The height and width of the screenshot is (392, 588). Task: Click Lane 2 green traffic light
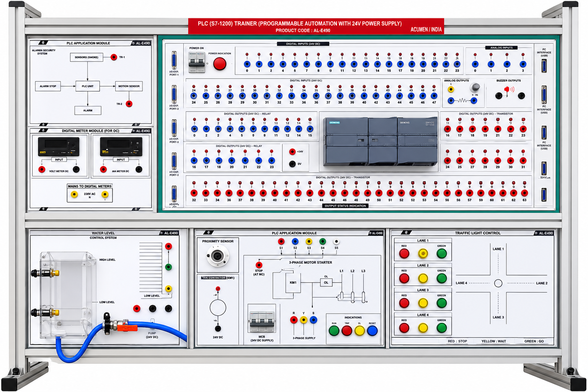pos(442,278)
